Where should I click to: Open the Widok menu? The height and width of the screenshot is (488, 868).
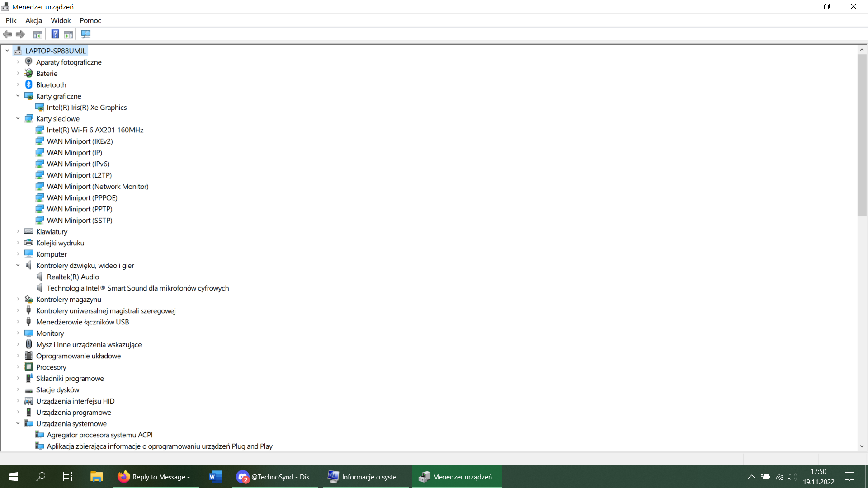coord(60,20)
